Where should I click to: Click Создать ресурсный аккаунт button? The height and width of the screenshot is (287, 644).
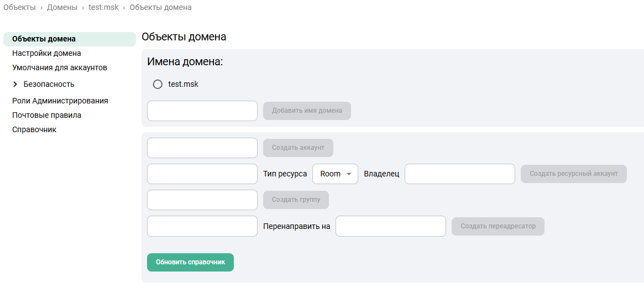(x=573, y=174)
